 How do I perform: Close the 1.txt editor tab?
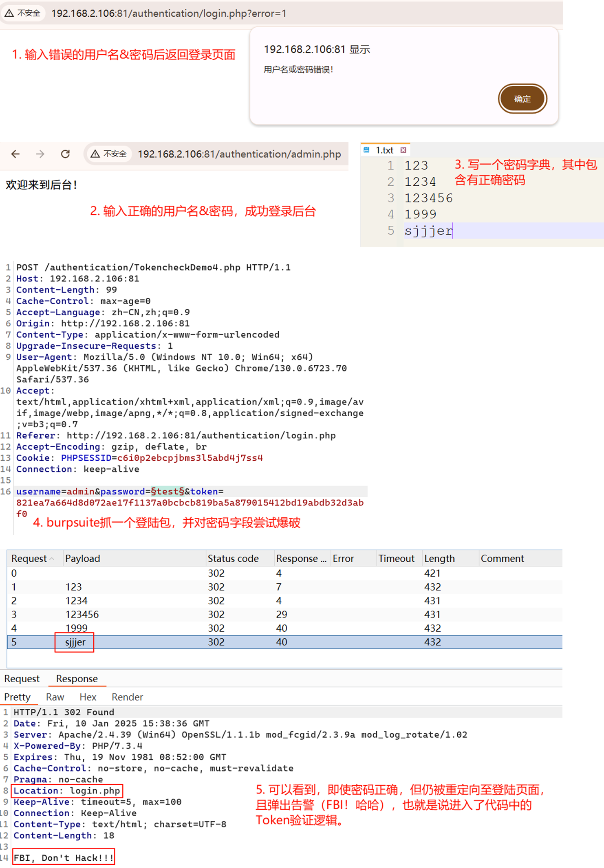pyautogui.click(x=403, y=150)
